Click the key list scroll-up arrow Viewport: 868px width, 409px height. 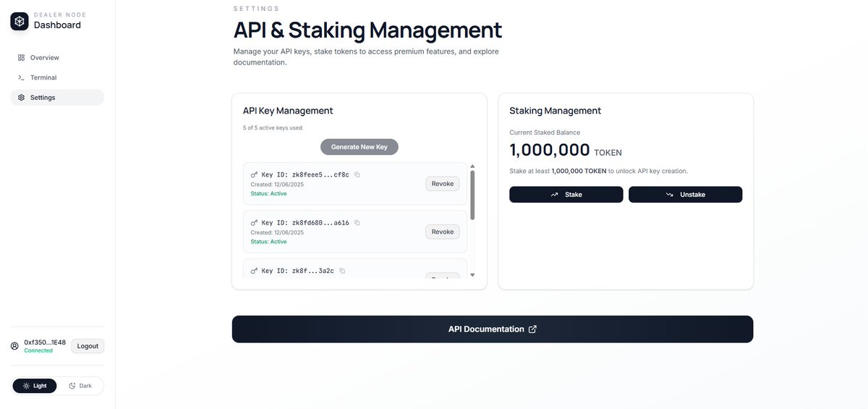472,166
